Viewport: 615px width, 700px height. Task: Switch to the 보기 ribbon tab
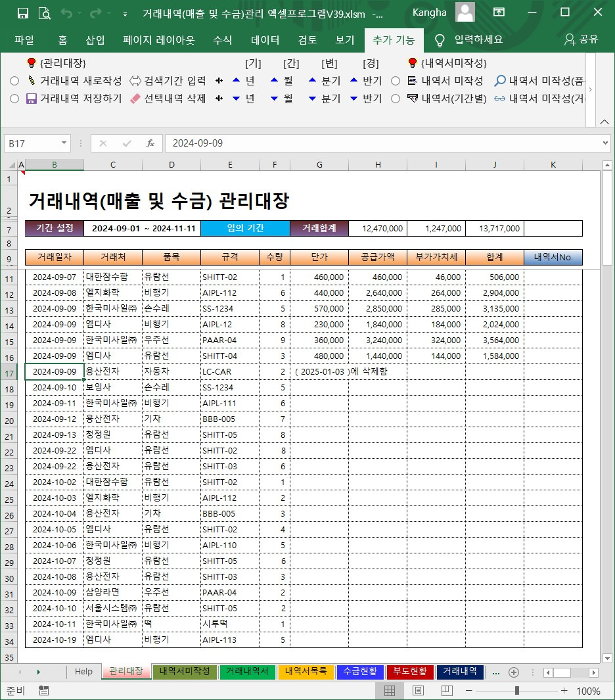point(344,40)
